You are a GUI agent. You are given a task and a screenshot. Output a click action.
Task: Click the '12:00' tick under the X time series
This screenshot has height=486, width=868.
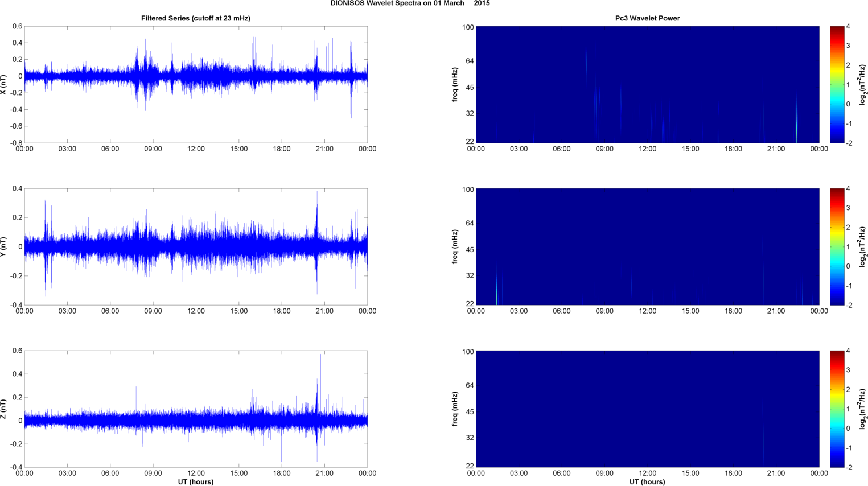(196, 149)
